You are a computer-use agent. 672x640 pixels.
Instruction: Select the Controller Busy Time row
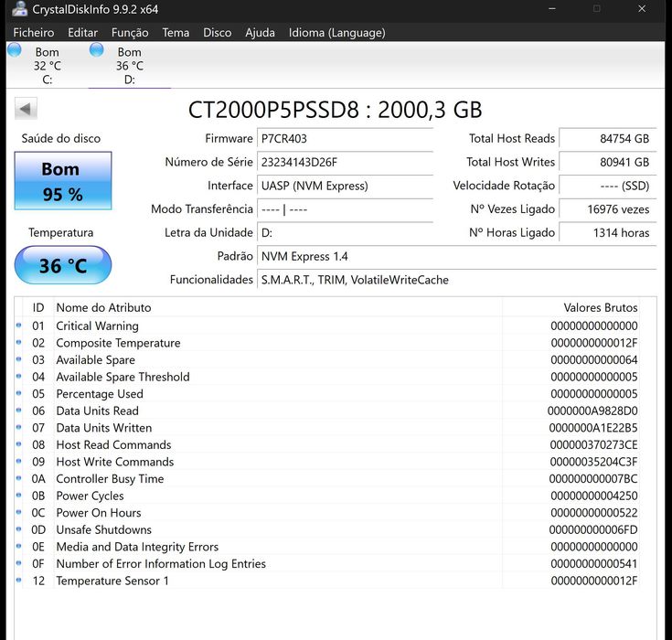point(327,479)
